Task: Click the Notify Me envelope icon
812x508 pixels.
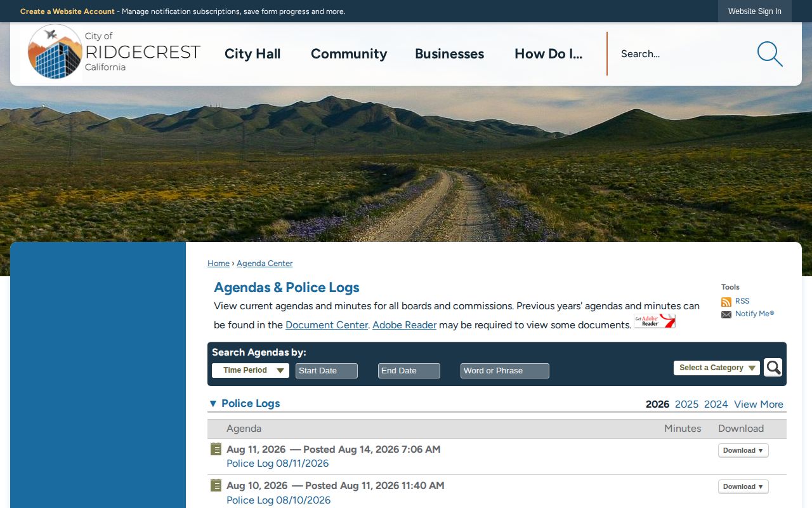Action: pos(726,314)
